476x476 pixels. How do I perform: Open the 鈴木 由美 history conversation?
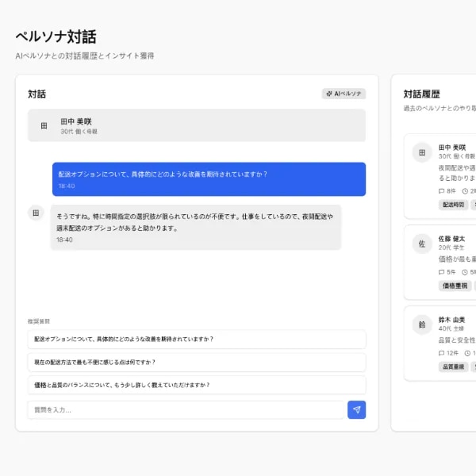click(440, 344)
